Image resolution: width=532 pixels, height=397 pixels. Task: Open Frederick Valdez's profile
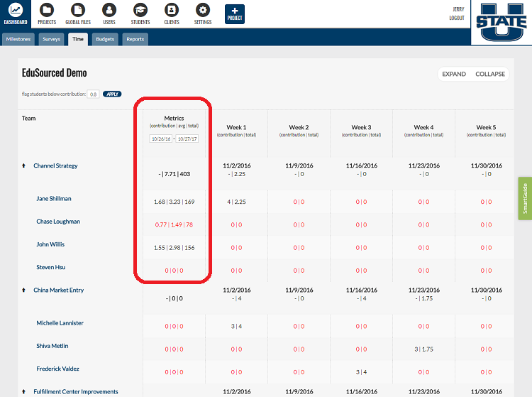(x=57, y=369)
